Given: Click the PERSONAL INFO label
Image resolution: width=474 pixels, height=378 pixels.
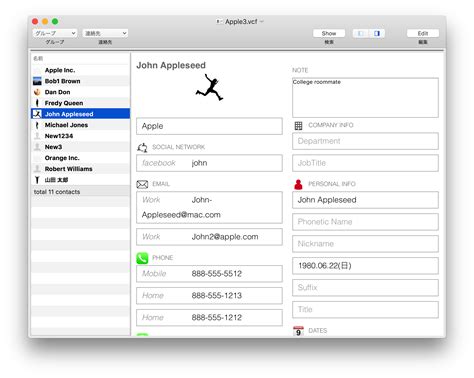Looking at the screenshot, I should 332,184.
